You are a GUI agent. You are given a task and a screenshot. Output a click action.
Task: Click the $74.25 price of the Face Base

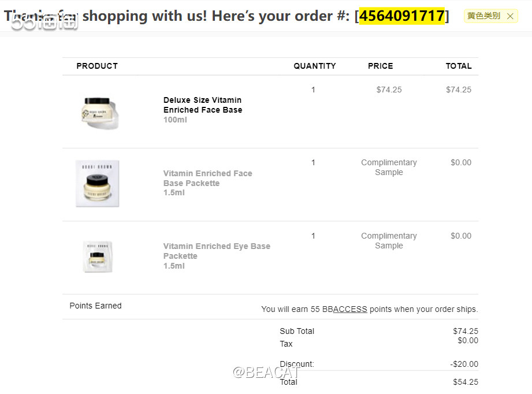coord(389,90)
